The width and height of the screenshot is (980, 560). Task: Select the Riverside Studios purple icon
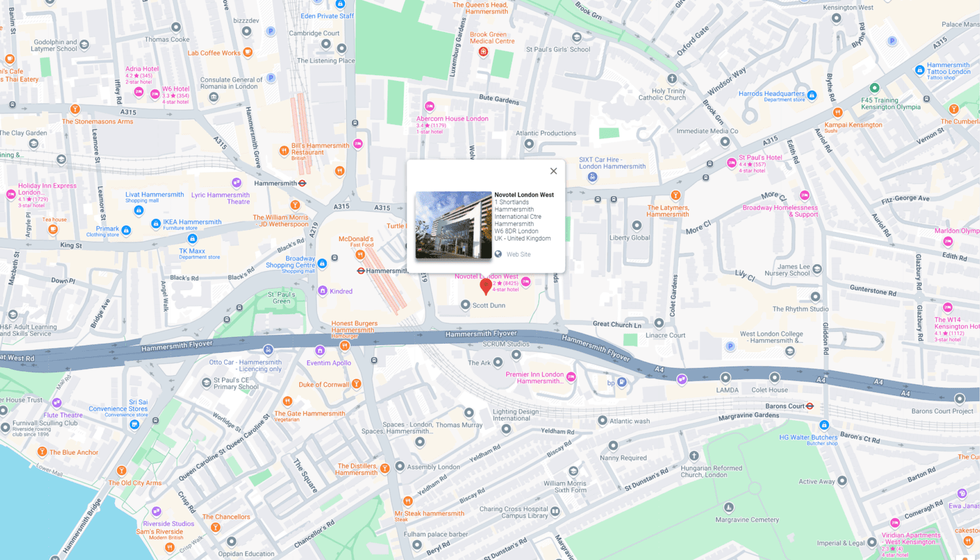pos(156,512)
